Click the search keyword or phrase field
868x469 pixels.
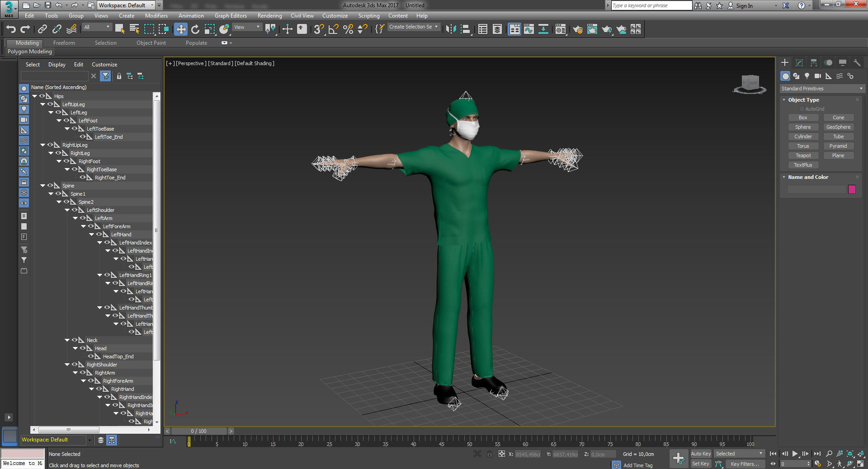click(651, 5)
